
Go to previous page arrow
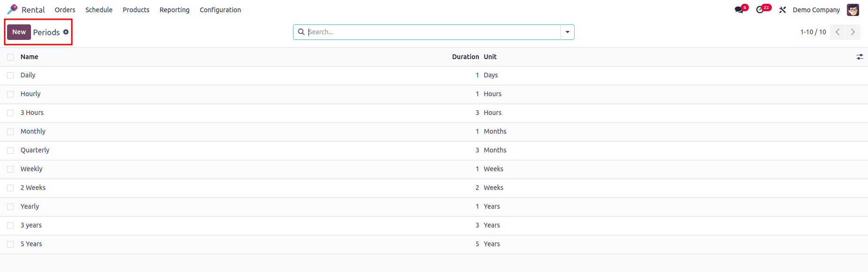tap(837, 32)
